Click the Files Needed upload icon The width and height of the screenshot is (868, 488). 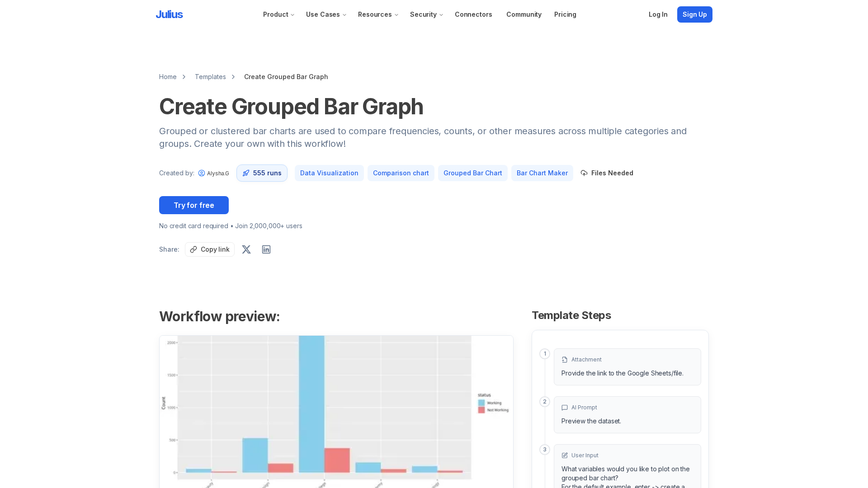coord(584,173)
